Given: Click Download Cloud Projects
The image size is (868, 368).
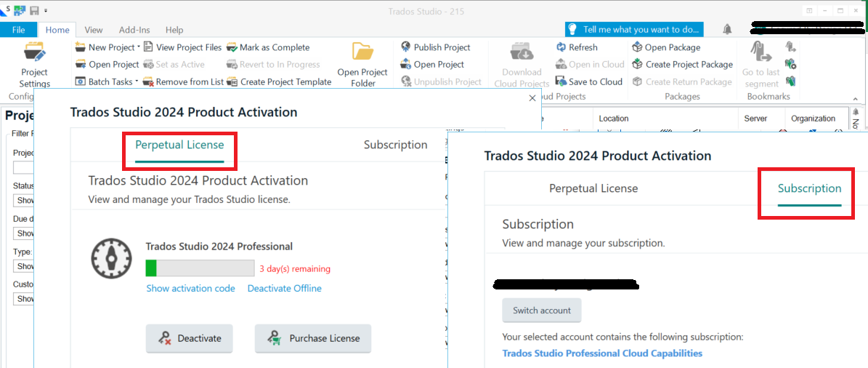Looking at the screenshot, I should 522,65.
